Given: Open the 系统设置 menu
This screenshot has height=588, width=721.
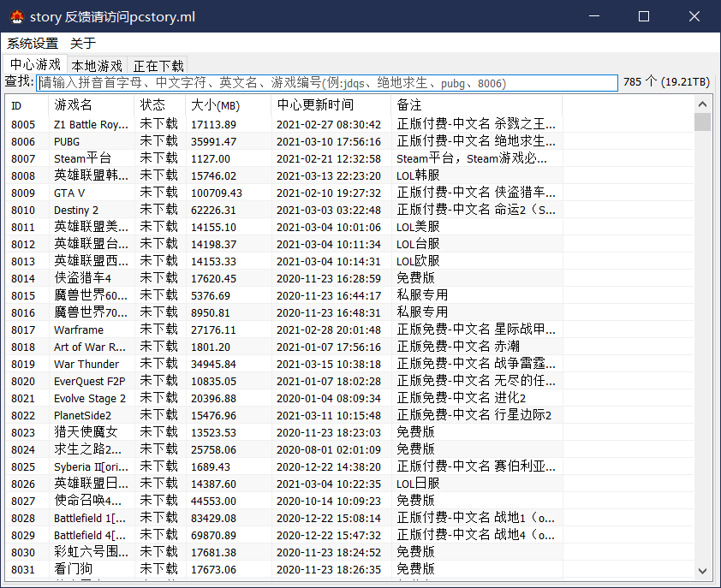Looking at the screenshot, I should coord(33,43).
